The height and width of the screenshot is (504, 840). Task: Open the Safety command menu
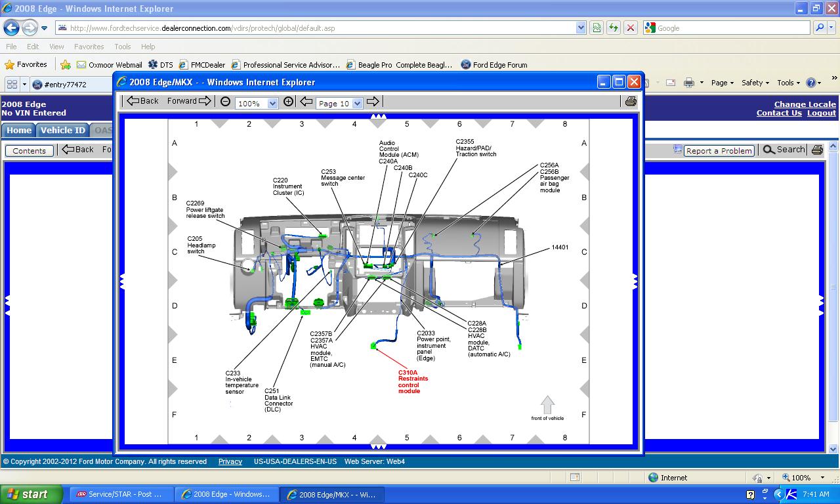(755, 83)
